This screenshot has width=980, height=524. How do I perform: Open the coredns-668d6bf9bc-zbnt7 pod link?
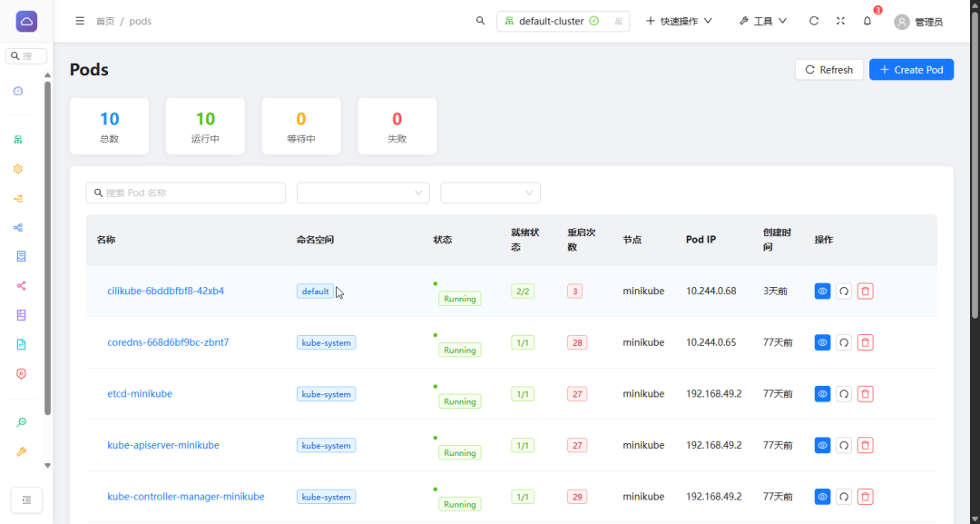click(x=168, y=342)
